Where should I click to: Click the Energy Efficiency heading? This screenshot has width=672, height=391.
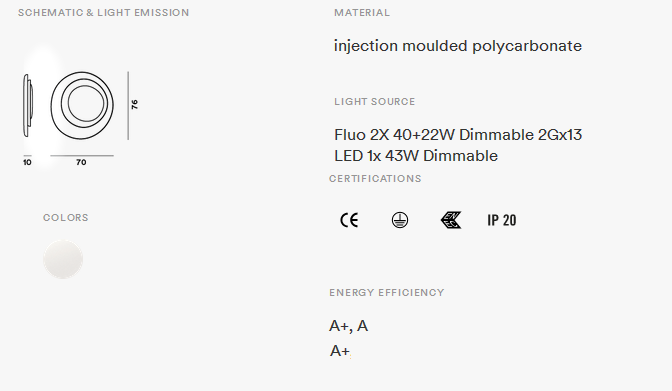387,293
